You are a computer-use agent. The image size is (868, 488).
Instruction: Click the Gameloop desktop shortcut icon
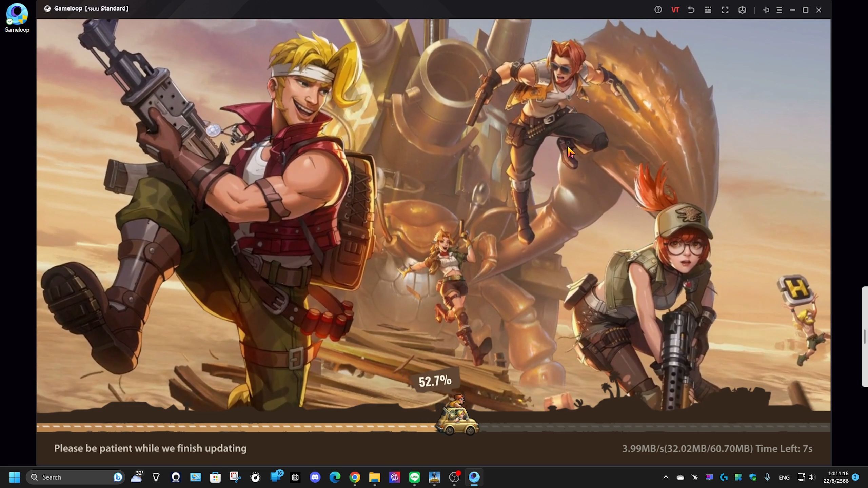[x=17, y=18]
